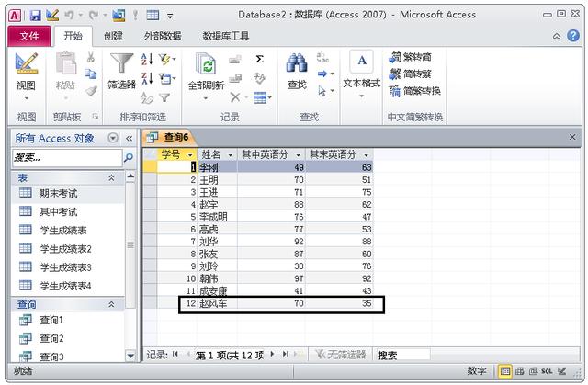
Task: Open the 文件 File tab
Action: pos(29,36)
